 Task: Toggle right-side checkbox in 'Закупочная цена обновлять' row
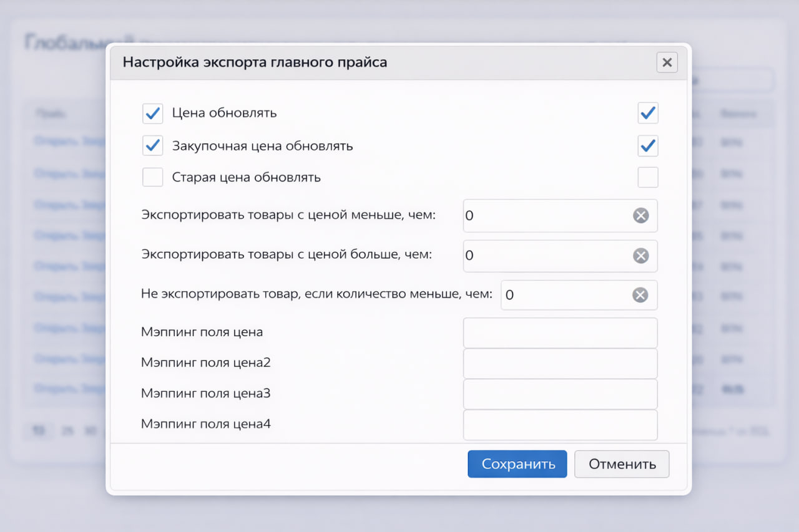648,146
